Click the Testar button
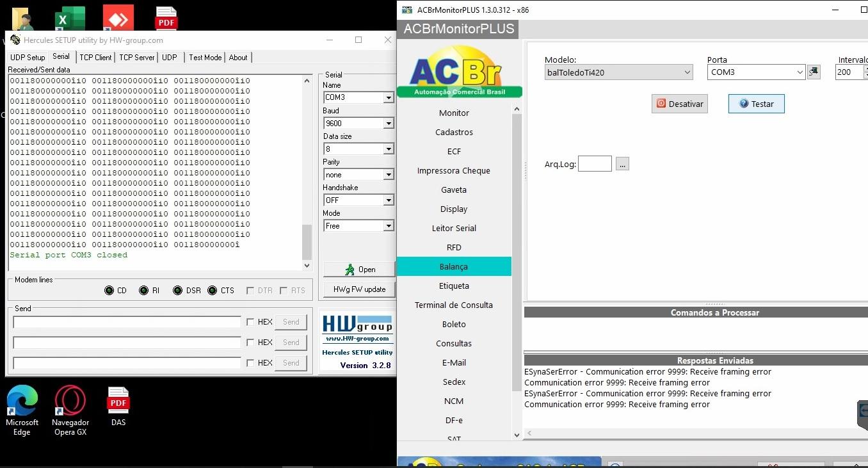Viewport: 868px width, 468px height. point(757,104)
